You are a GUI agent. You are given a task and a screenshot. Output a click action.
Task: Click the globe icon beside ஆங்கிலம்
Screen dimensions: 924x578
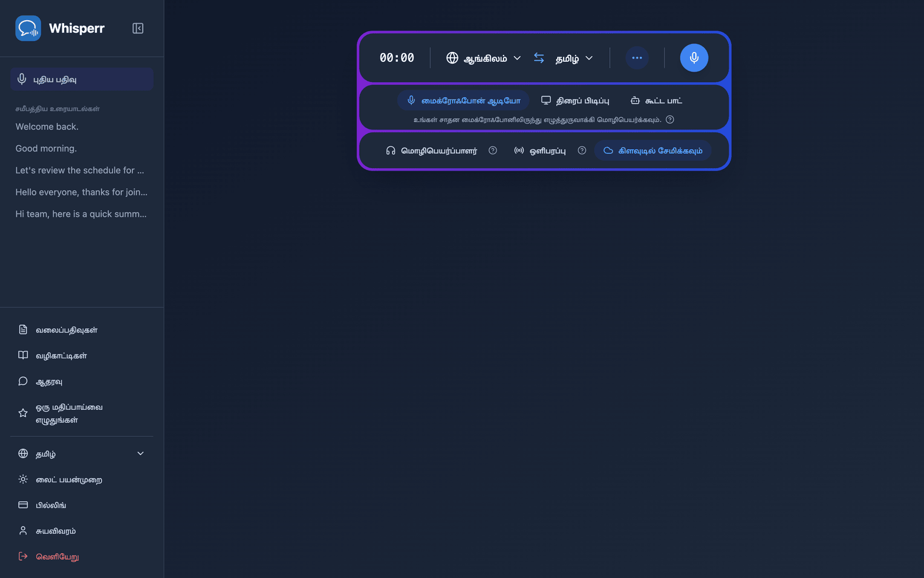452,58
